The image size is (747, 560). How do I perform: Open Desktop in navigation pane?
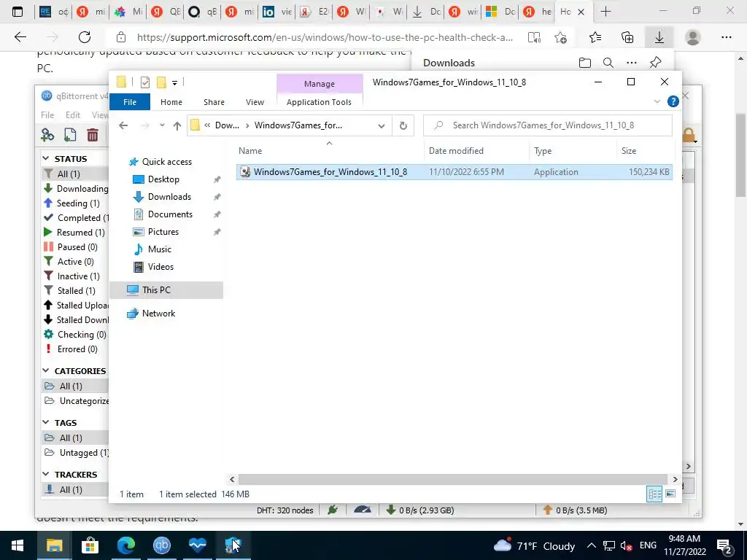163,179
